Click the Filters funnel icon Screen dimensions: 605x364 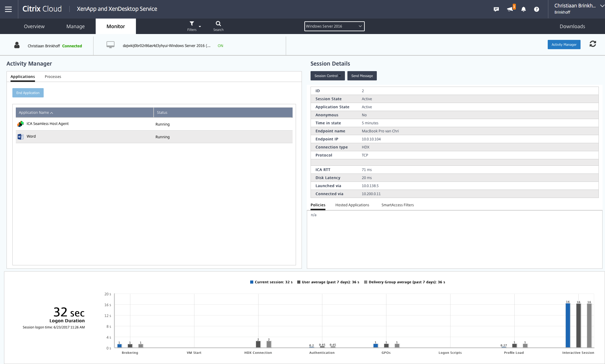pyautogui.click(x=192, y=24)
